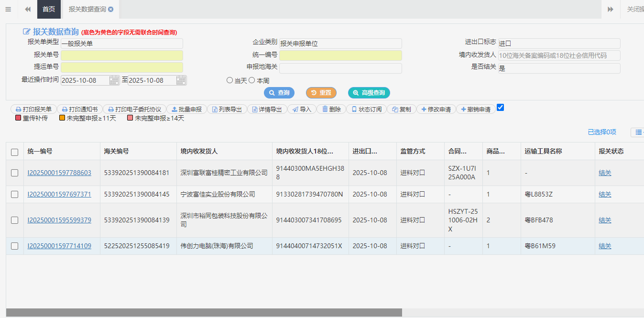This screenshot has width=644, height=318.
Task: Click the 打印报关单 print button
Action: [33, 109]
